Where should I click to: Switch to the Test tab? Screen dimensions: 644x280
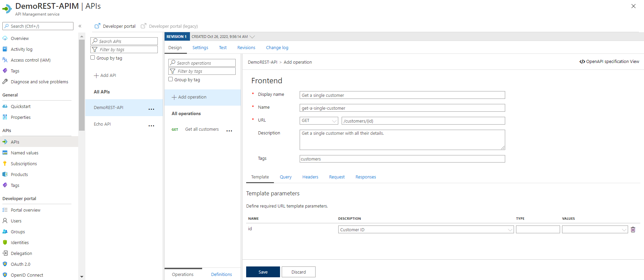(x=223, y=48)
